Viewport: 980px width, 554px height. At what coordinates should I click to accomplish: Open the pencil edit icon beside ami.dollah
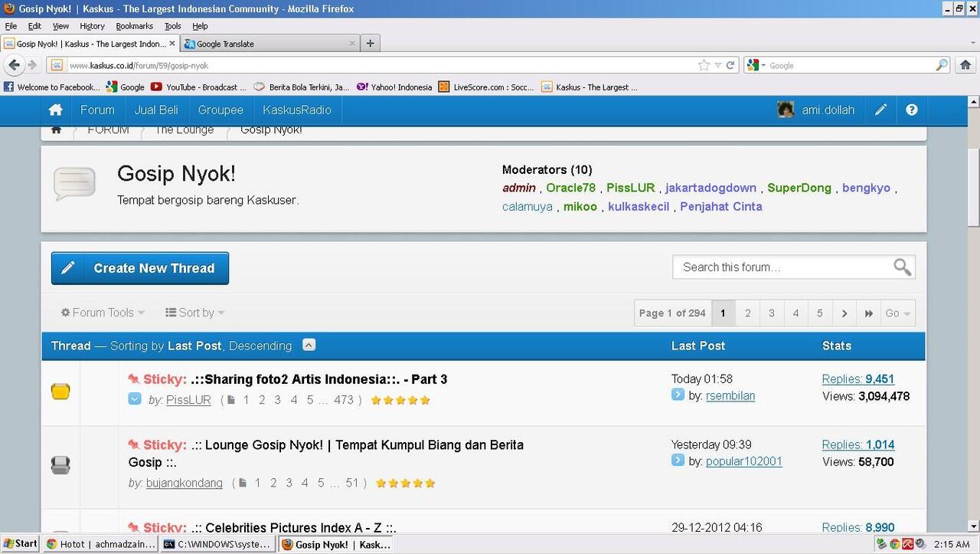880,110
